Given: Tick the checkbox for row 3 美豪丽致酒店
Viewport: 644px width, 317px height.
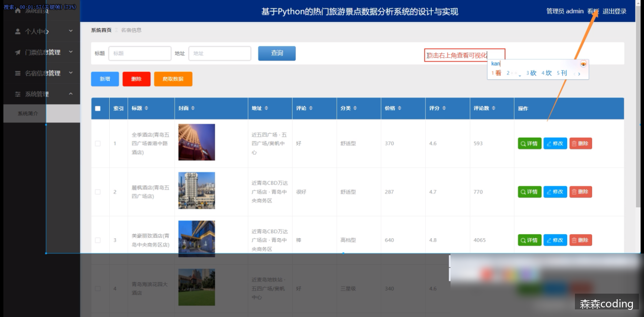Looking at the screenshot, I should point(98,240).
